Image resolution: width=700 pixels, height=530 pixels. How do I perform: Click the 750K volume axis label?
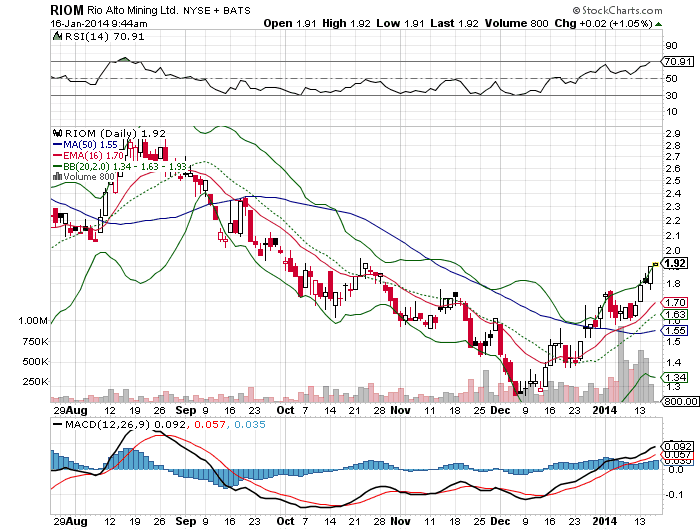(35, 342)
